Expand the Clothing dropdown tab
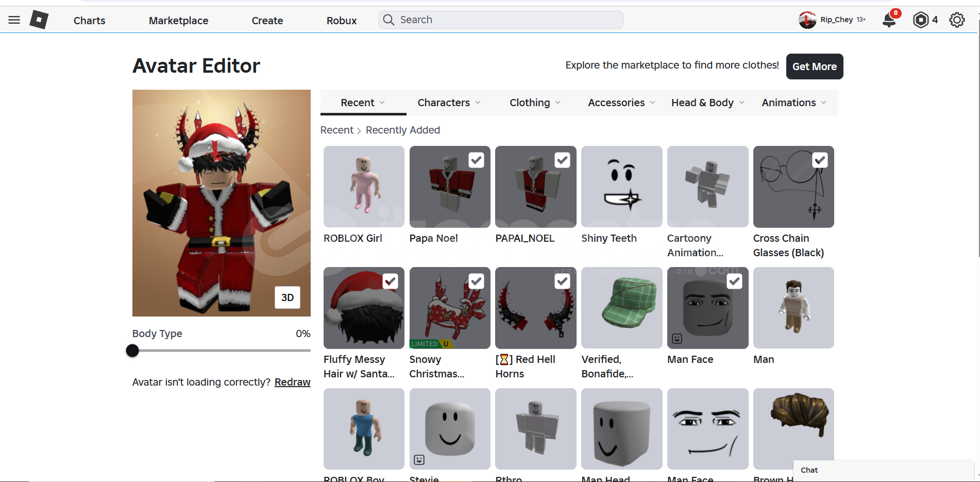The image size is (980, 482). [535, 103]
